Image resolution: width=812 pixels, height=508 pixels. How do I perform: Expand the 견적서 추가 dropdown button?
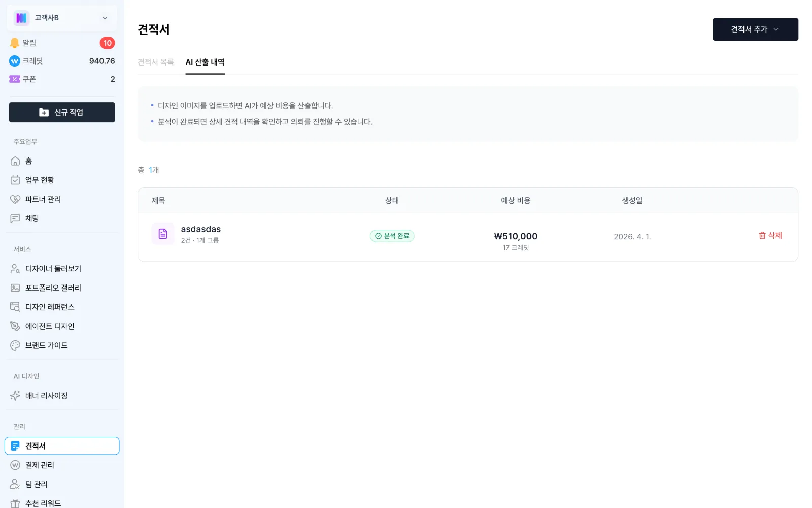pyautogui.click(x=755, y=29)
